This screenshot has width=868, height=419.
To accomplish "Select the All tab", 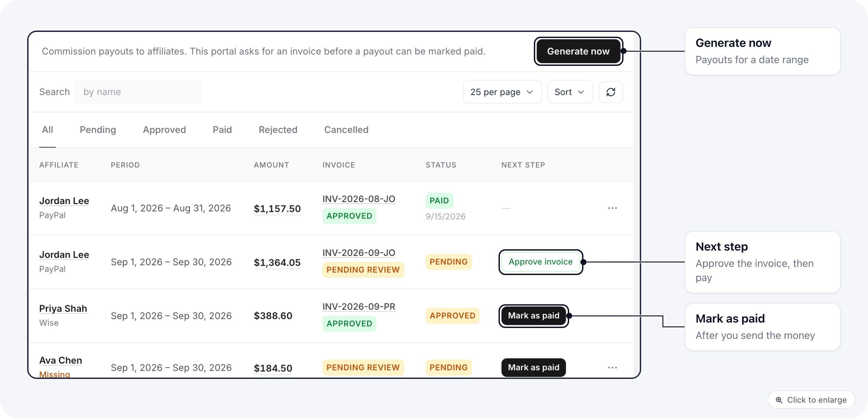I will (x=48, y=130).
